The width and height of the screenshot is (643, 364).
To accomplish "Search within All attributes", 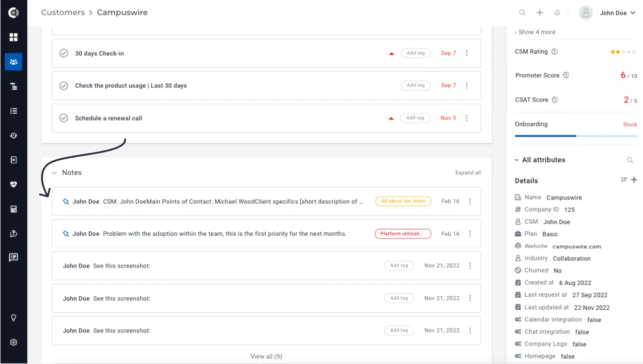I will (630, 160).
